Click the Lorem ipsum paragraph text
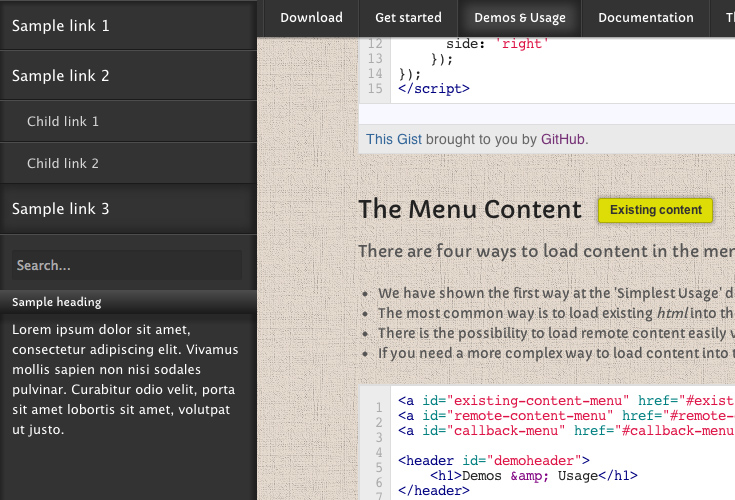Screen dimensions: 735x500 pos(125,379)
